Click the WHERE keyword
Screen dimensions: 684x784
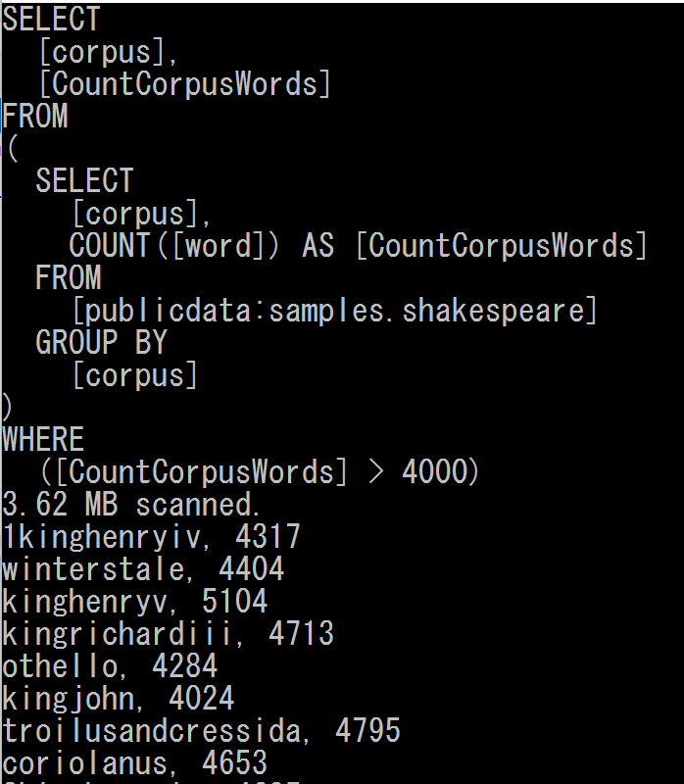pyautogui.click(x=43, y=440)
